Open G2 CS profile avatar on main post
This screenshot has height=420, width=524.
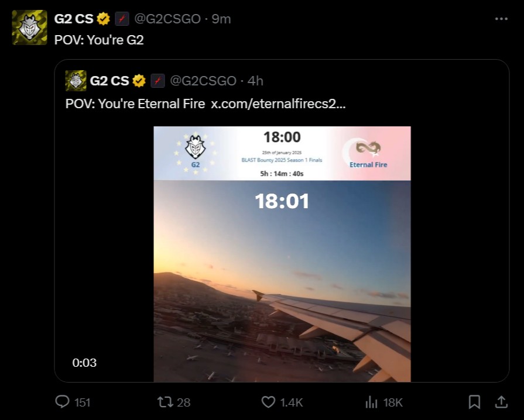point(30,27)
